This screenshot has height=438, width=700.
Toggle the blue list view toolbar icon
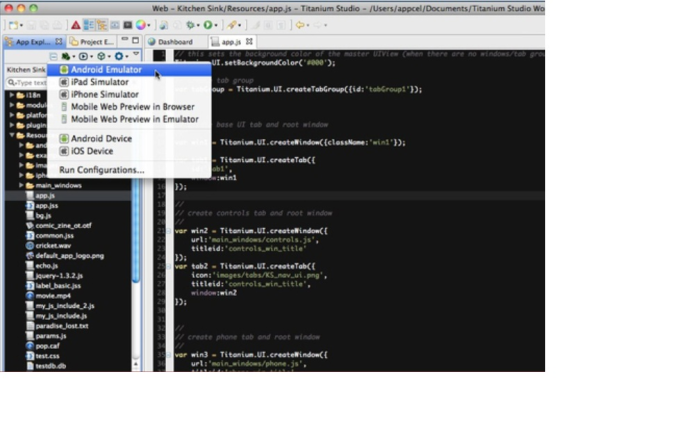(89, 25)
